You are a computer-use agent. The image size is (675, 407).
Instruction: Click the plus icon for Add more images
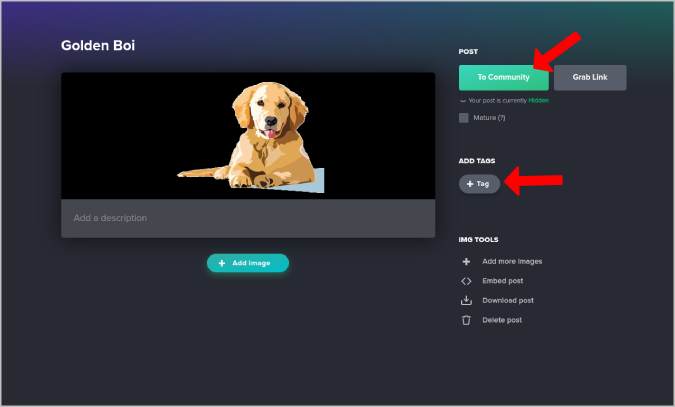[x=466, y=261]
